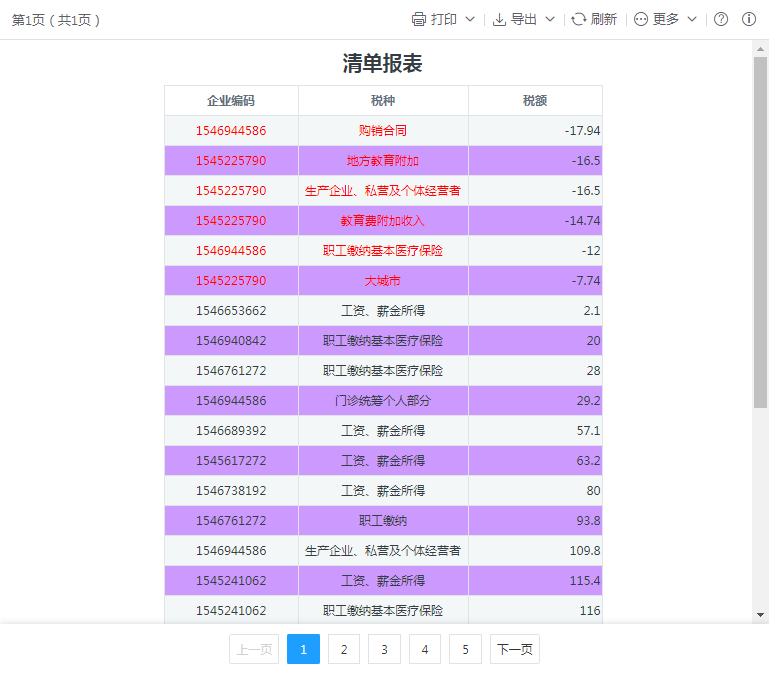Click the 下一页 next page button

[514, 649]
